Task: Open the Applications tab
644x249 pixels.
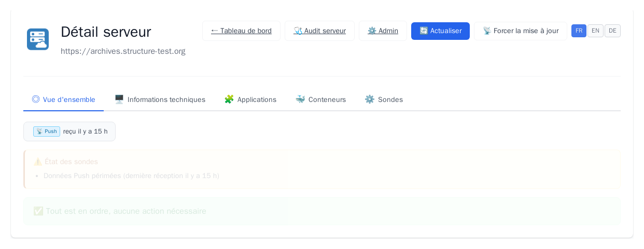Action: click(x=250, y=99)
